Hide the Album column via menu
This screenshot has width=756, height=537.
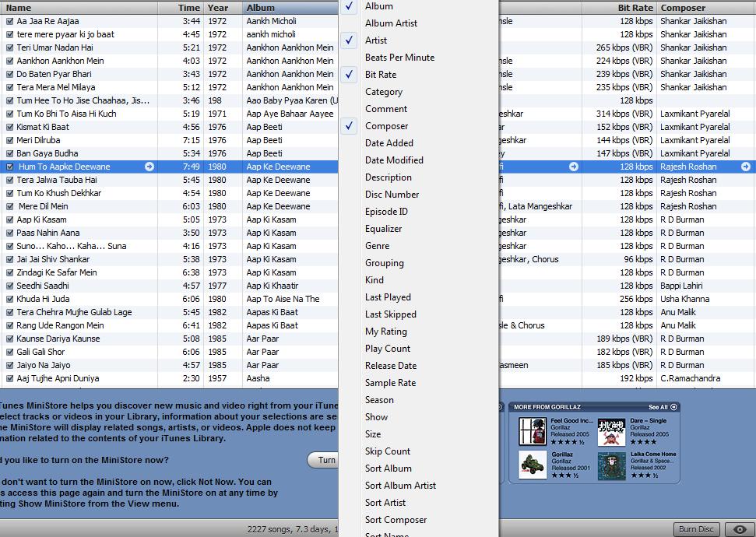click(x=419, y=6)
